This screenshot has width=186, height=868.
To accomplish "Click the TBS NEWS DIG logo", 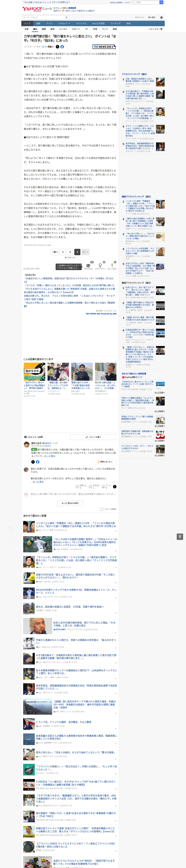I will click(x=104, y=47).
